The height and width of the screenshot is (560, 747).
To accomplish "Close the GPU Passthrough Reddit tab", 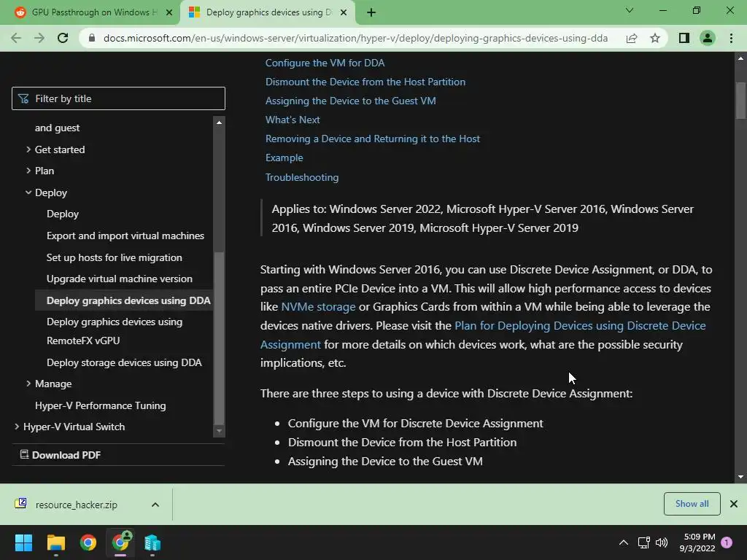I will point(169,12).
